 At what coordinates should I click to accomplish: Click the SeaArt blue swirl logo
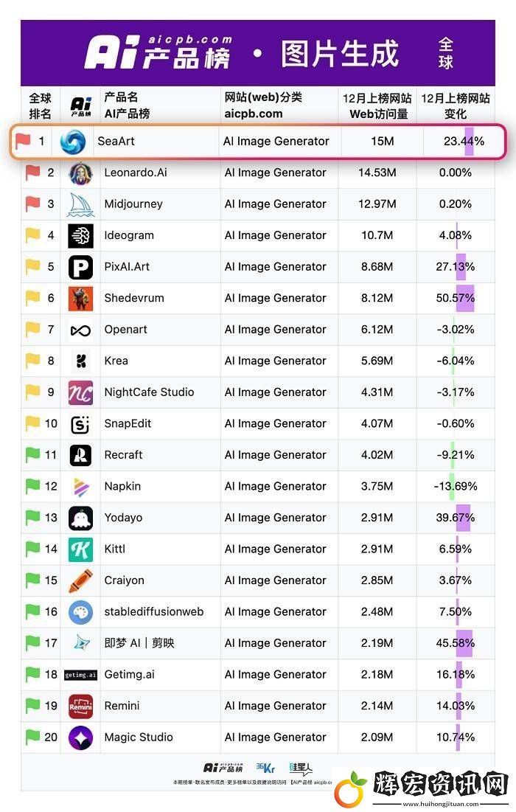[x=73, y=142]
